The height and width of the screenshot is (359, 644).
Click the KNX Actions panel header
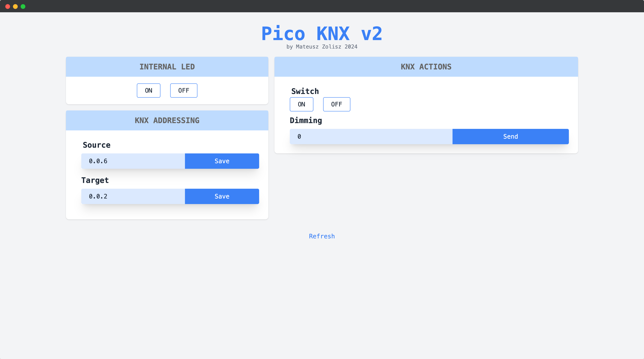coord(426,67)
